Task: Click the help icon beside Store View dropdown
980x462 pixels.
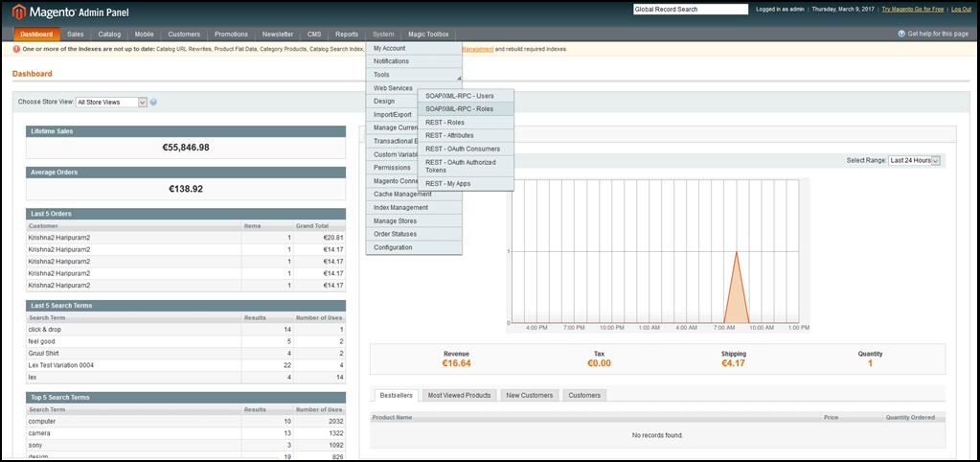Action: pyautogui.click(x=153, y=102)
